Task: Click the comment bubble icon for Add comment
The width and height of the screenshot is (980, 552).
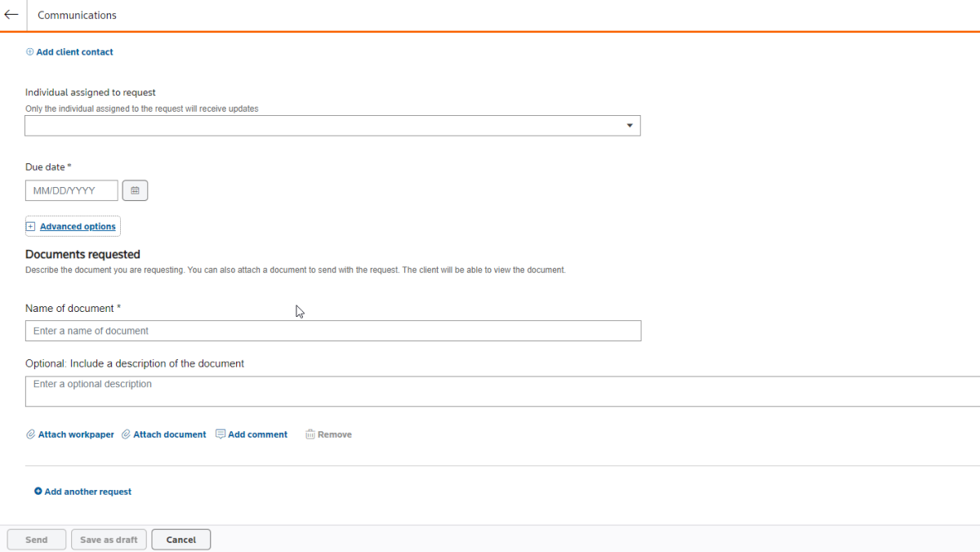Action: point(220,434)
